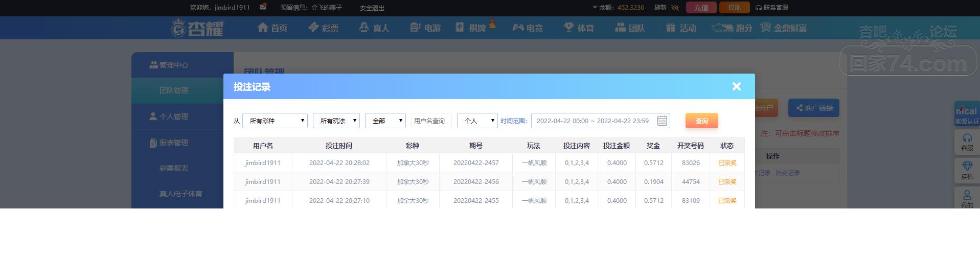Screen dimensions: 980x280
Task: Sort by the 投注金额 column header
Action: point(617,146)
